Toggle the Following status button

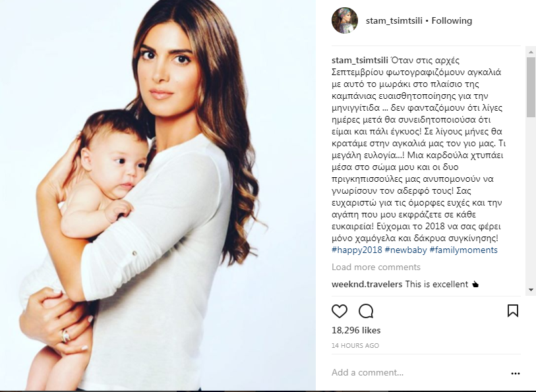pos(452,20)
